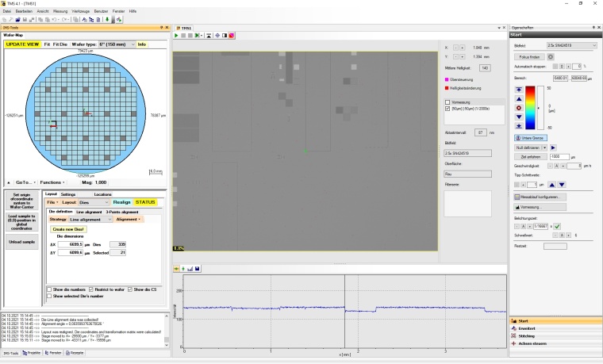Image resolution: width=603 pixels, height=364 pixels.
Task: Switch to the 3-Points alignment tab
Action: [121, 212]
